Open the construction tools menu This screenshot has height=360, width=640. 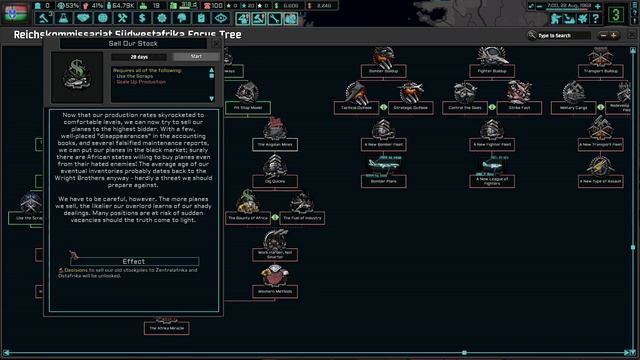[x=122, y=18]
